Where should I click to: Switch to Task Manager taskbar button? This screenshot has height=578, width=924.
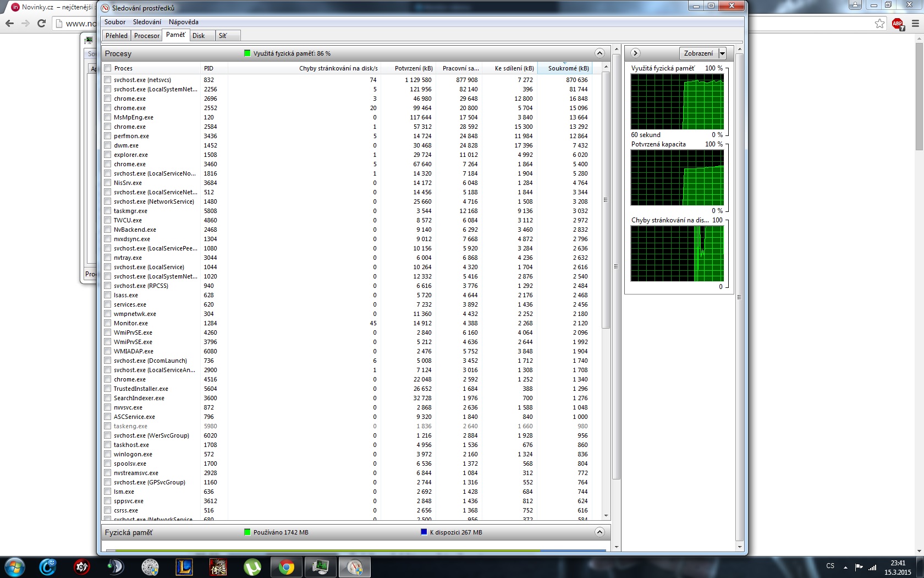(320, 566)
